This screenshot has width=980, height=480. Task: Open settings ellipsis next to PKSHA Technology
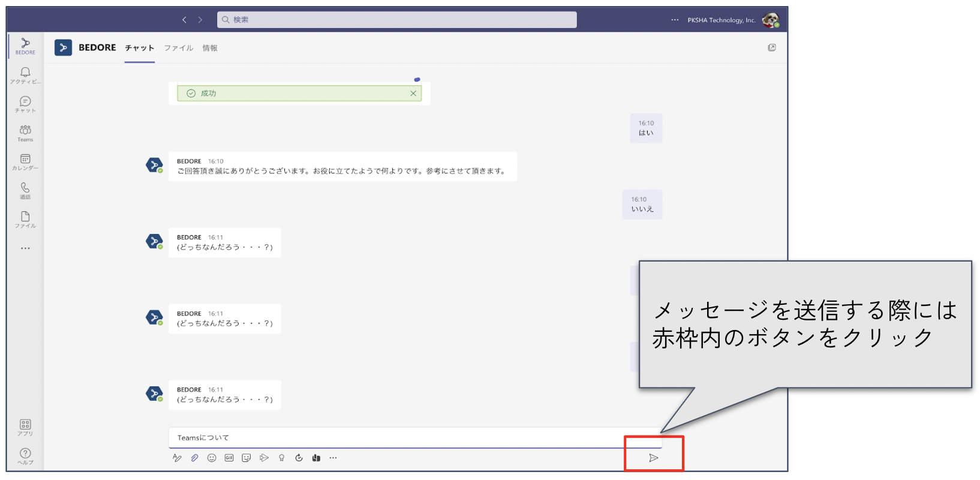tap(675, 20)
